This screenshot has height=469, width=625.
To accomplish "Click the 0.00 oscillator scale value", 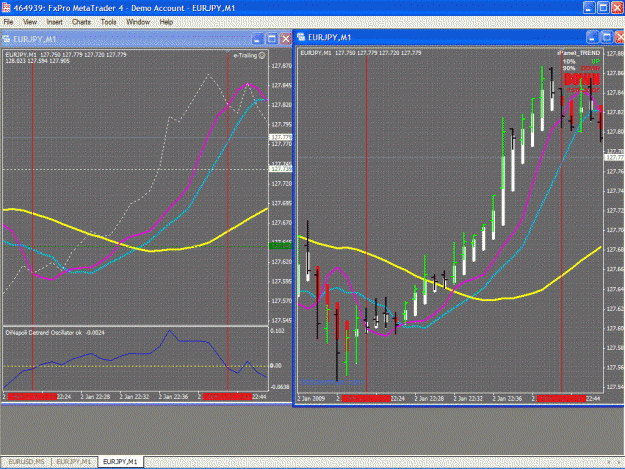I will point(276,365).
